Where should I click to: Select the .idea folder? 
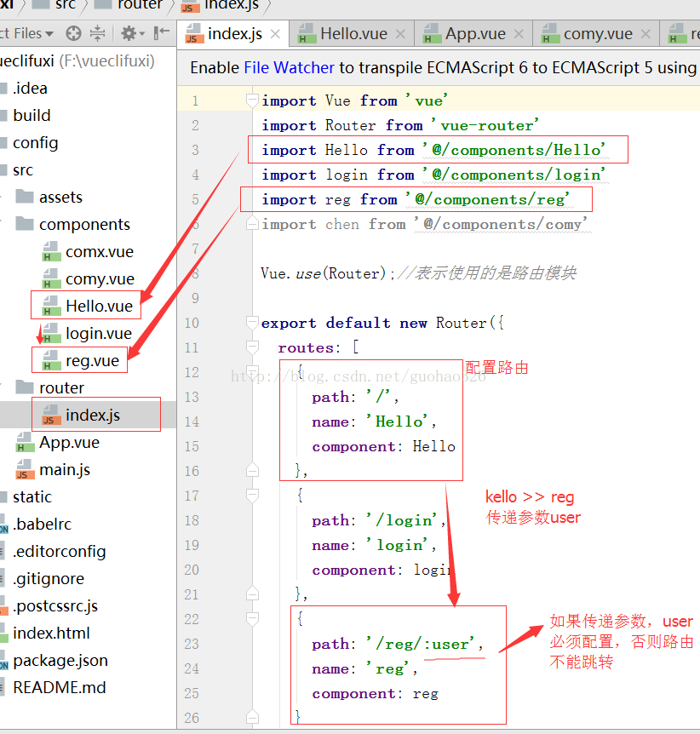click(x=30, y=88)
